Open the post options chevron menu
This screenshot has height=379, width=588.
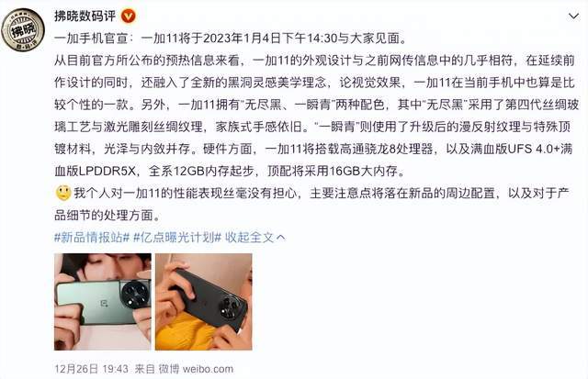(x=573, y=17)
